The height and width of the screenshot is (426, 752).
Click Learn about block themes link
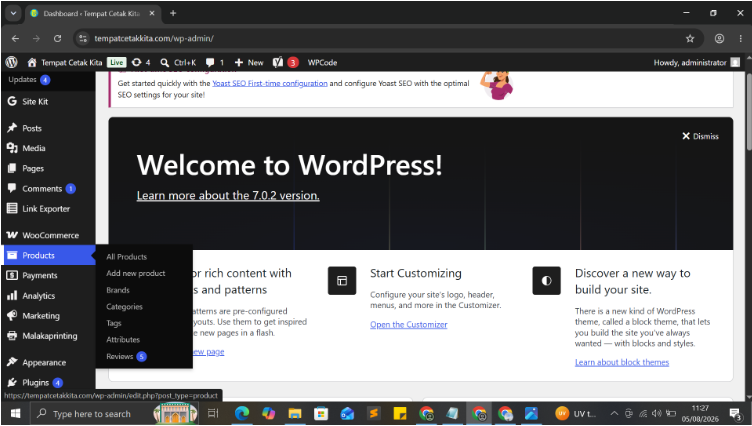point(622,362)
